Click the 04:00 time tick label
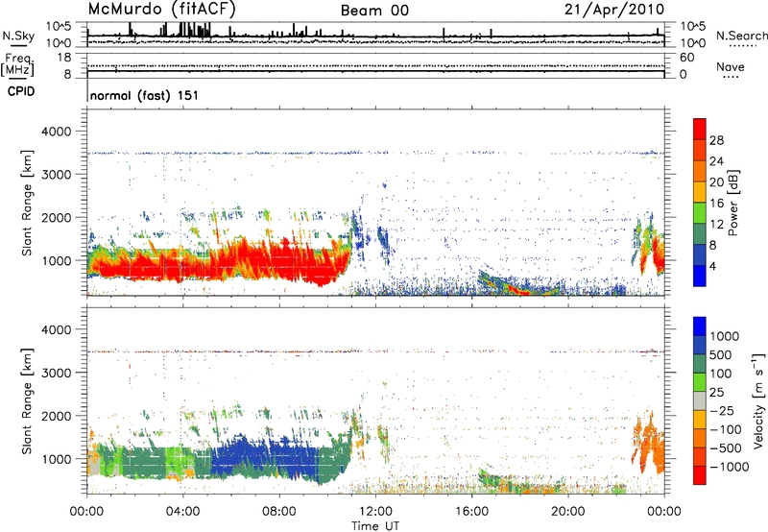768x532 pixels. 182,512
